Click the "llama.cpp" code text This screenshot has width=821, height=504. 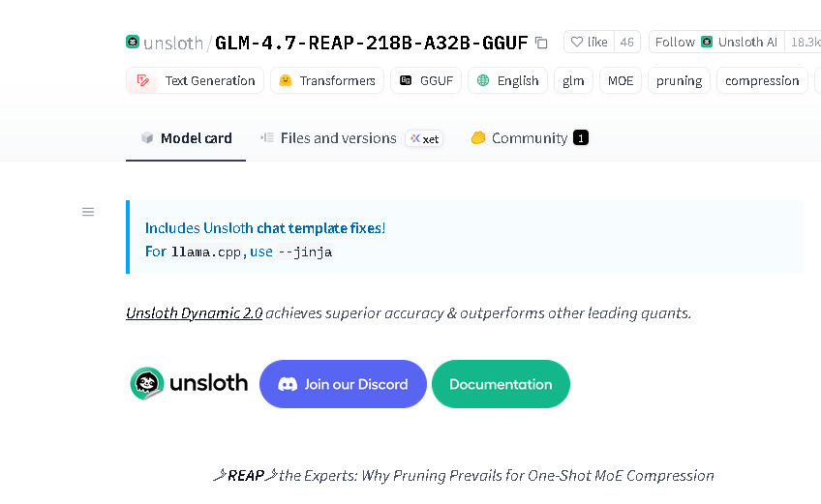206,252
